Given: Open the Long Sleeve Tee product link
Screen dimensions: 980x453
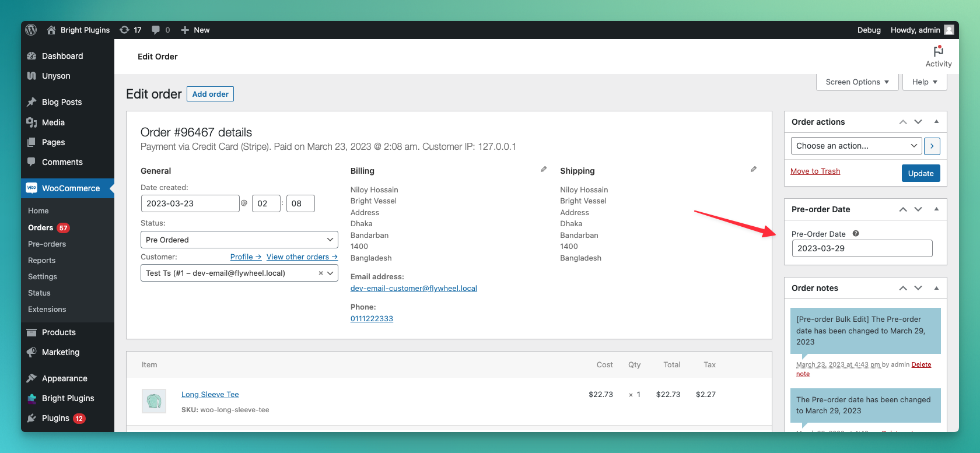Looking at the screenshot, I should (210, 395).
